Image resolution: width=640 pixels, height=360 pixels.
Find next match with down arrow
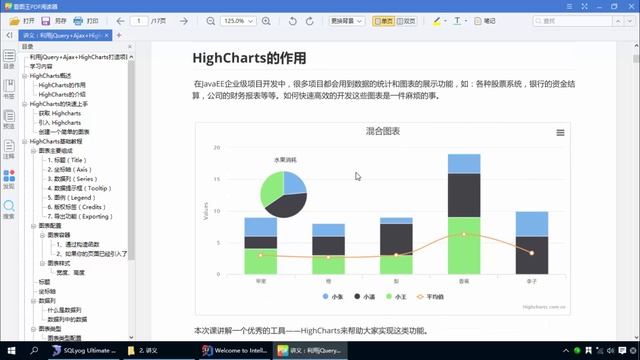(630, 21)
